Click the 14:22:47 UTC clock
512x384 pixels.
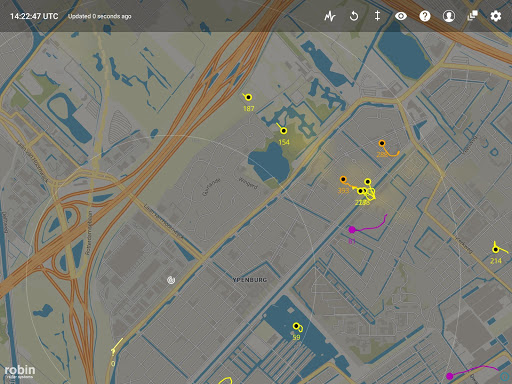[34, 16]
